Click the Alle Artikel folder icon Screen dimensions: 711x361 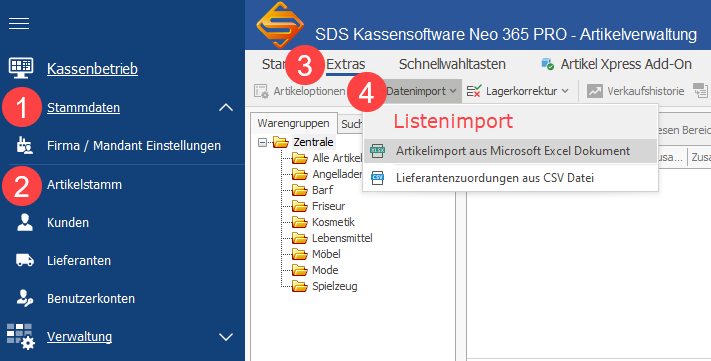[x=300, y=158]
